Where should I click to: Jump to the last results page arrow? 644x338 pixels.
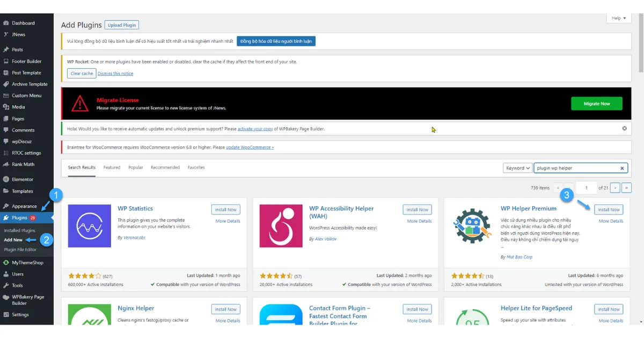[627, 188]
